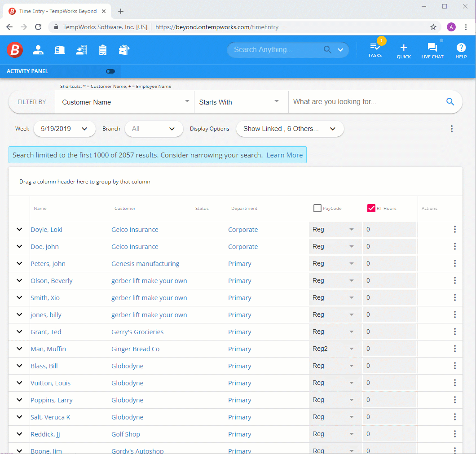Image resolution: width=476 pixels, height=454 pixels.
Task: Click the magnifier in Search Anything bar
Action: point(327,49)
